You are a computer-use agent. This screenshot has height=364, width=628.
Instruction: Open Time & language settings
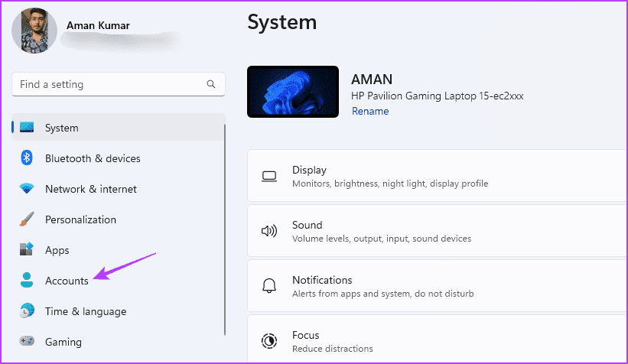pyautogui.click(x=119, y=311)
